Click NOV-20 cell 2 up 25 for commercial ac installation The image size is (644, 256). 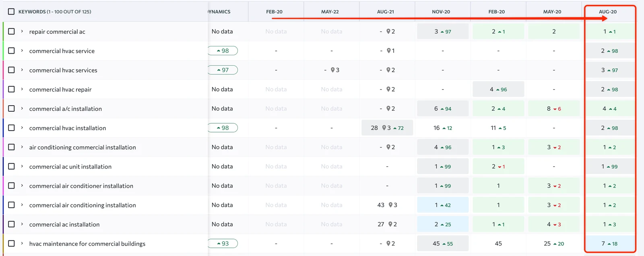pyautogui.click(x=443, y=224)
